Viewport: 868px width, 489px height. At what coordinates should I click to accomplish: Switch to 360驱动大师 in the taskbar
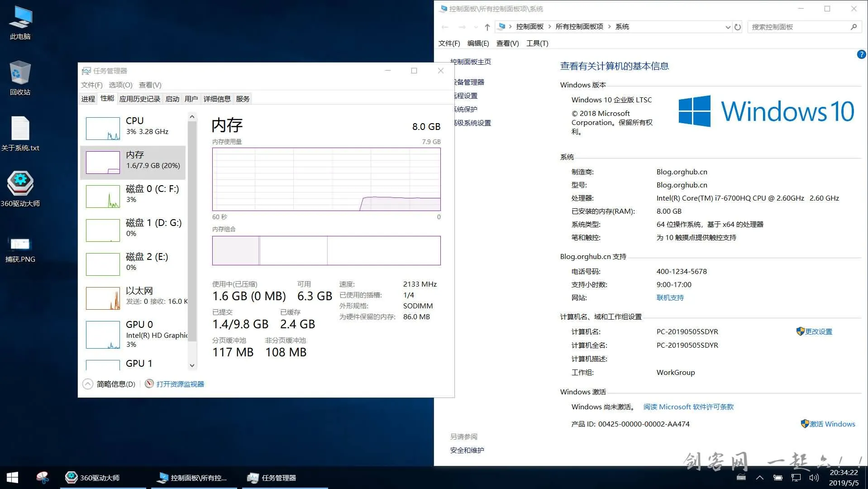(103, 478)
